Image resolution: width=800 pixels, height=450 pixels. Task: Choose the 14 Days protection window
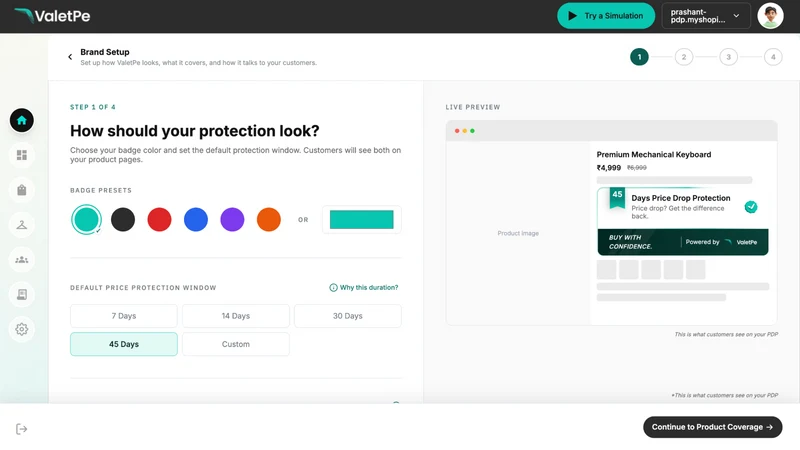point(236,316)
